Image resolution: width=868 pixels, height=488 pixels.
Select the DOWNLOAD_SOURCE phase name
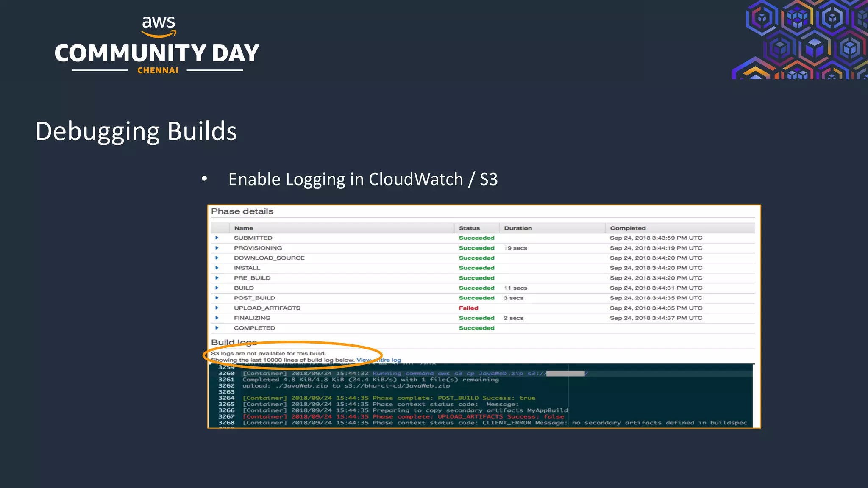269,258
